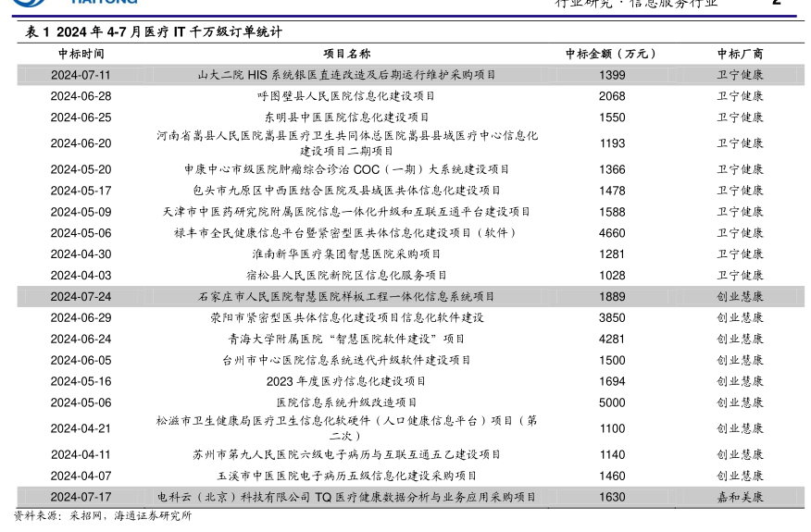Click the 中标金额（万元） column header
The width and height of the screenshot is (811, 532).
tap(611, 54)
